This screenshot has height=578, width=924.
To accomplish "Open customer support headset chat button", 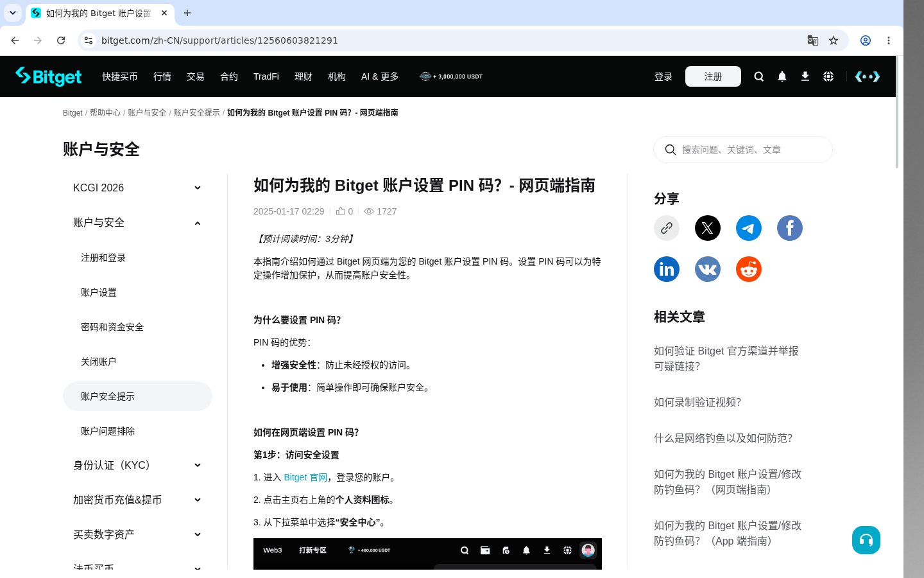I will [866, 540].
